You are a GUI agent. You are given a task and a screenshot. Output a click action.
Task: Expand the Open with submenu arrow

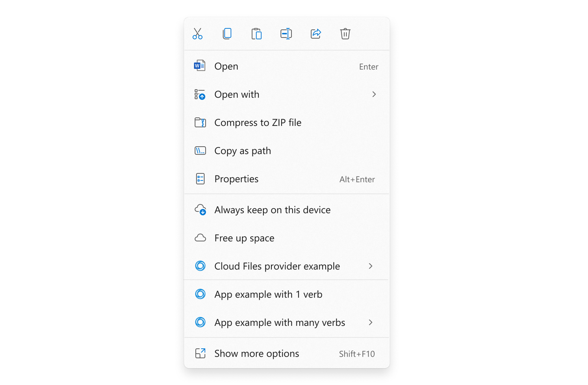tap(374, 94)
